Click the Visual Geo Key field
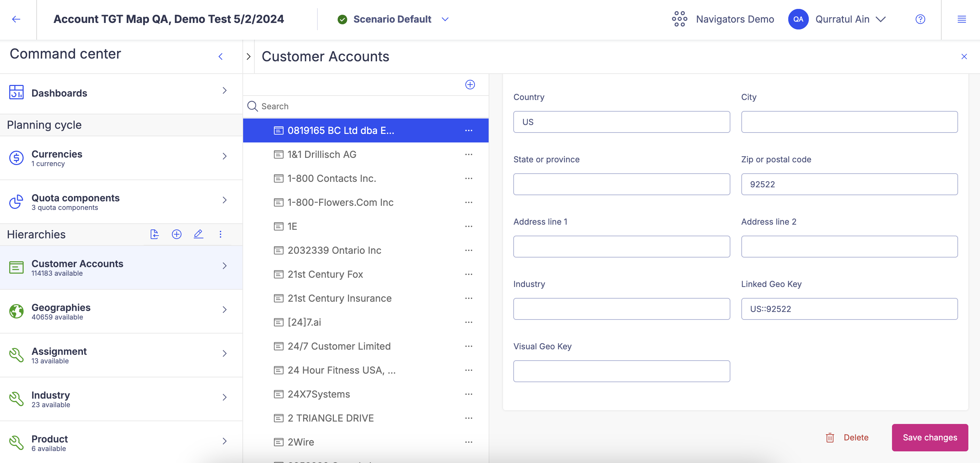The height and width of the screenshot is (463, 980). point(621,371)
